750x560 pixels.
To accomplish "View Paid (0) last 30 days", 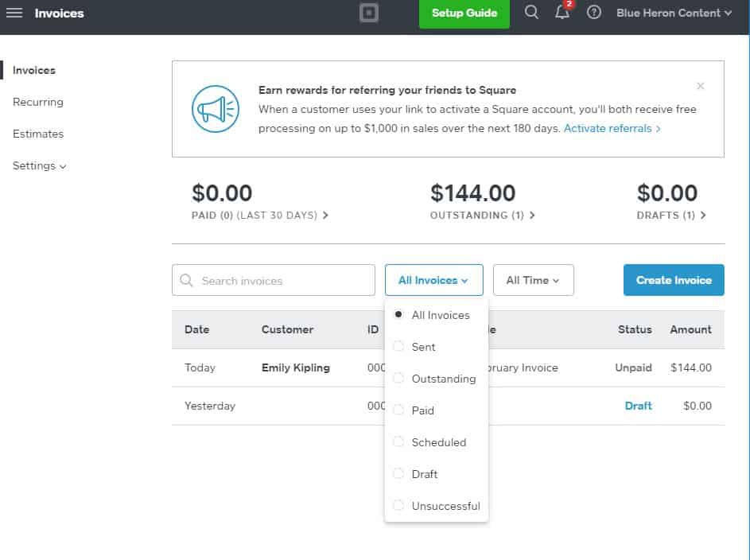I will point(260,216).
